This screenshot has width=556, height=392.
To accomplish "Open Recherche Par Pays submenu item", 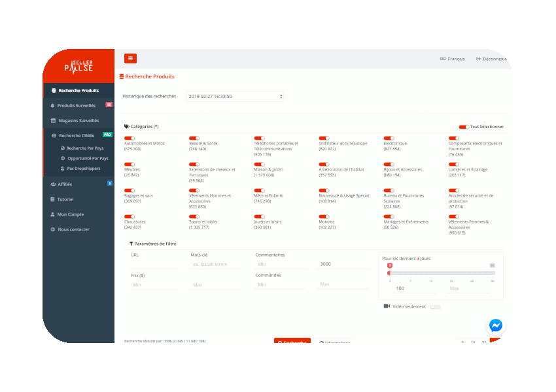I will point(85,148).
